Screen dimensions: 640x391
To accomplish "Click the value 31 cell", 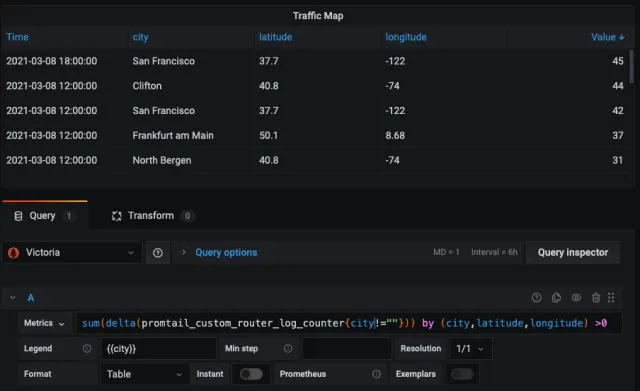I will point(618,160).
